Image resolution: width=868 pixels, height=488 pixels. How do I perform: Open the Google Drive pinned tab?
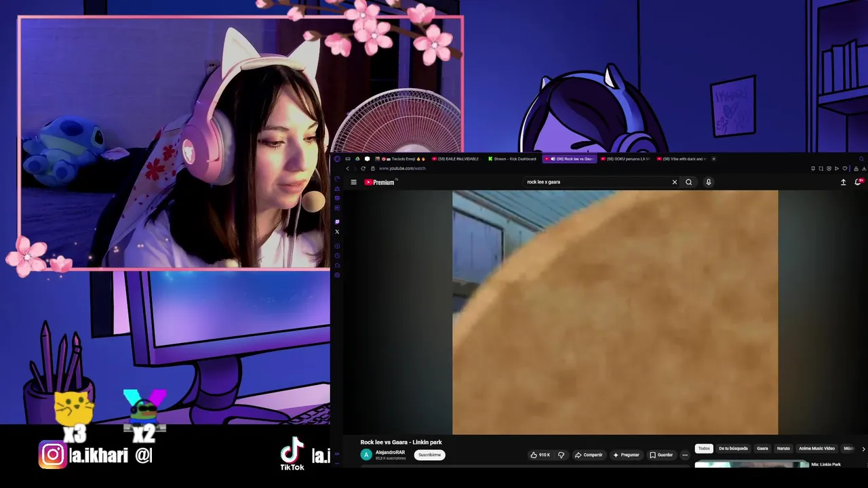coord(357,159)
